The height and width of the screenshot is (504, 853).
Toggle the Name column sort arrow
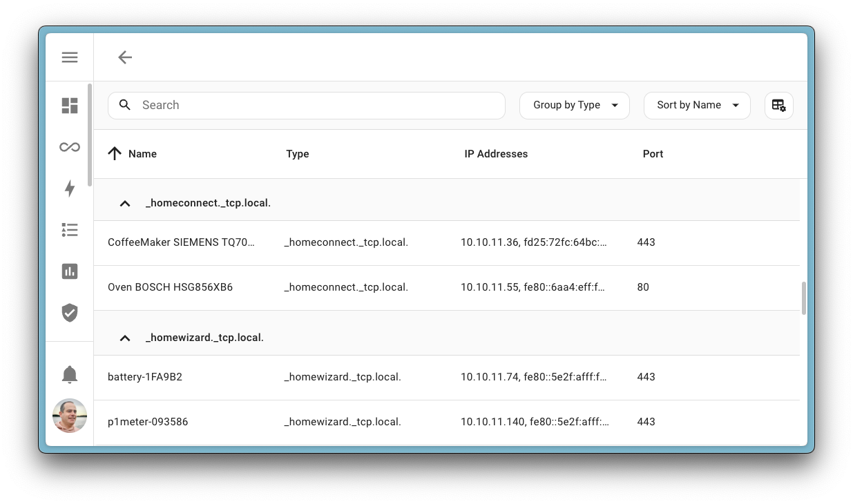coord(115,153)
